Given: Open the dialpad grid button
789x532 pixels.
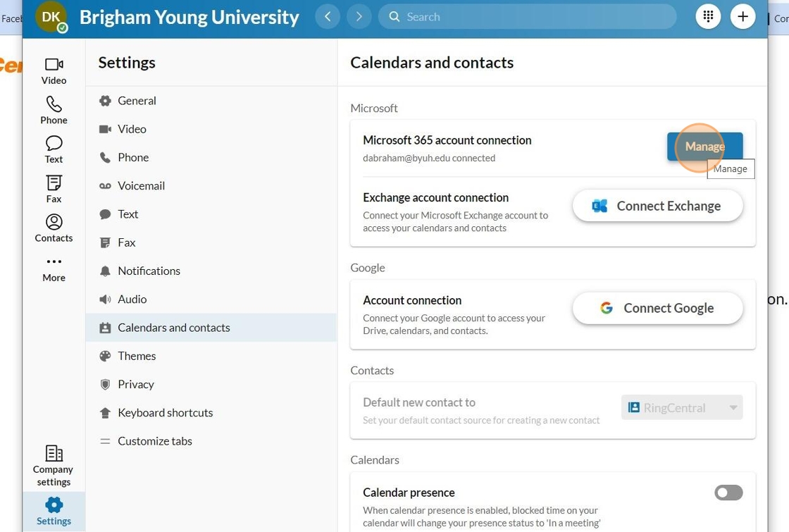Looking at the screenshot, I should tap(708, 17).
